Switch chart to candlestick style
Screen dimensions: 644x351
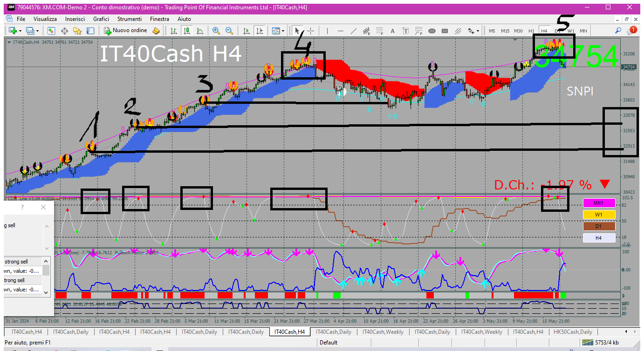pyautogui.click(x=187, y=31)
